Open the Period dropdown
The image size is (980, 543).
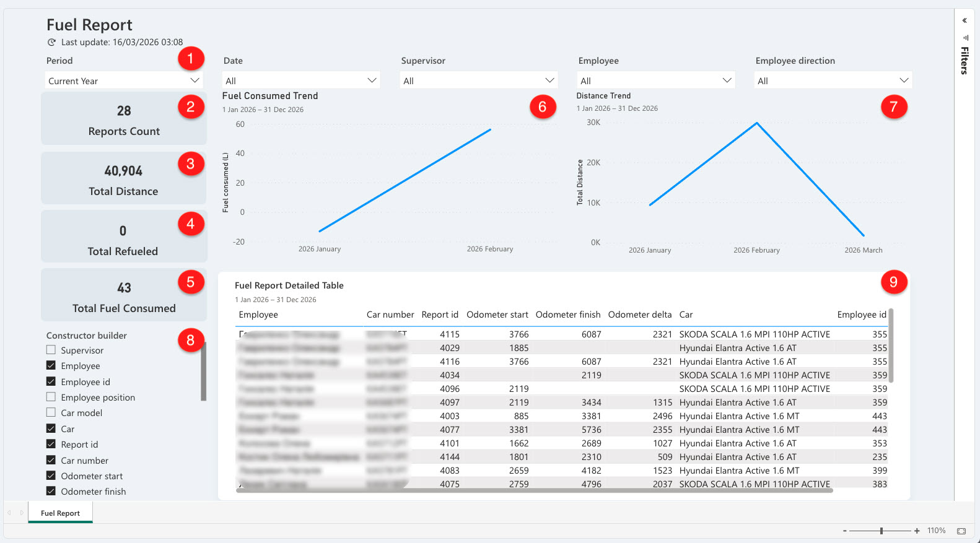[124, 80]
